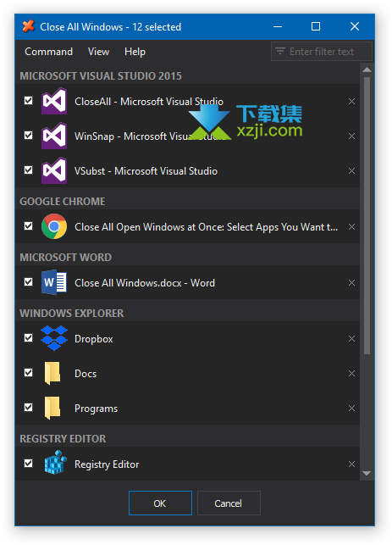The image size is (392, 545).
Task: Uncheck the Google Chrome window checkbox
Action: point(29,226)
